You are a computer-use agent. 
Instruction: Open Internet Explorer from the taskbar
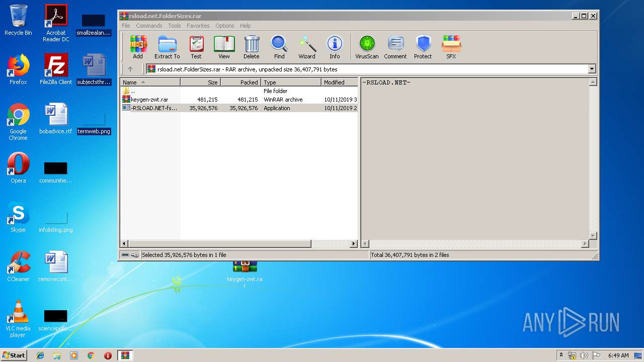point(40,355)
